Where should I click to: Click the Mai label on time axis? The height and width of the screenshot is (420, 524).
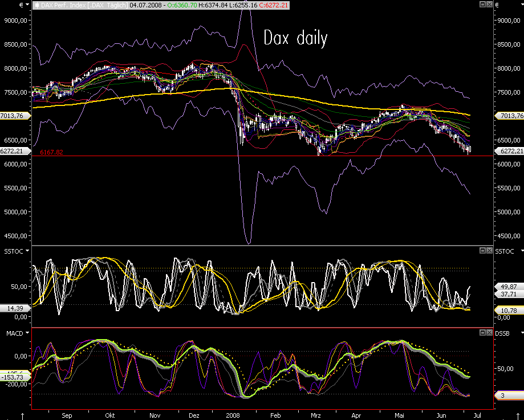click(x=399, y=415)
